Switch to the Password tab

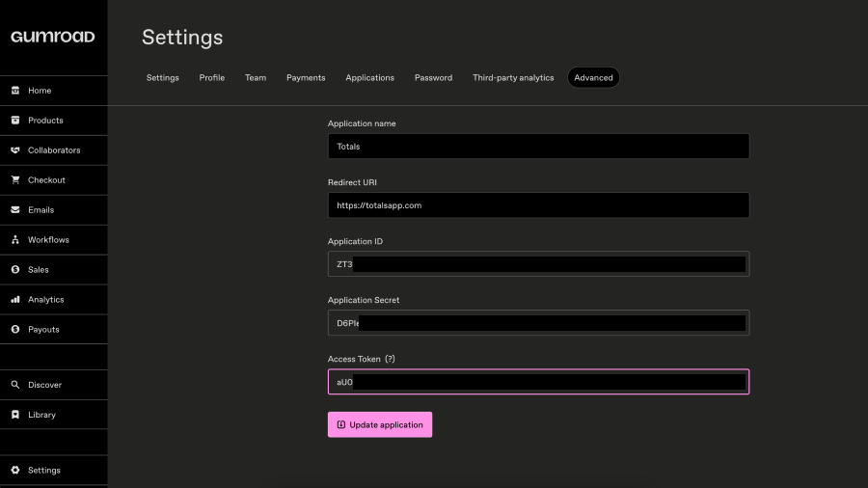[433, 77]
